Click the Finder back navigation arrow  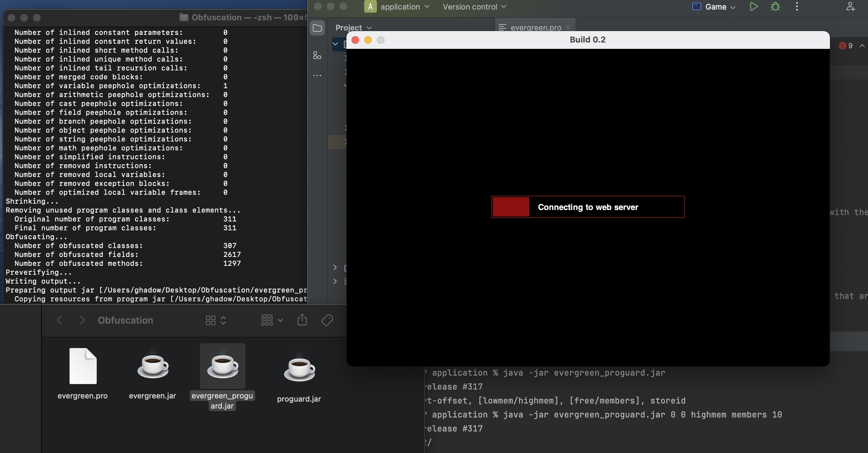(x=60, y=320)
